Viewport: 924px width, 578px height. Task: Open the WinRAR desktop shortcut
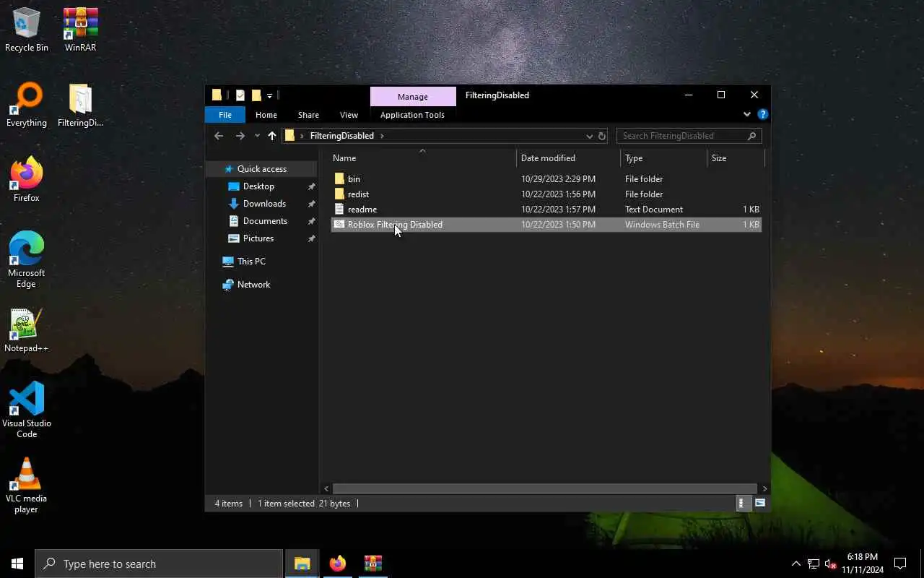(x=80, y=30)
